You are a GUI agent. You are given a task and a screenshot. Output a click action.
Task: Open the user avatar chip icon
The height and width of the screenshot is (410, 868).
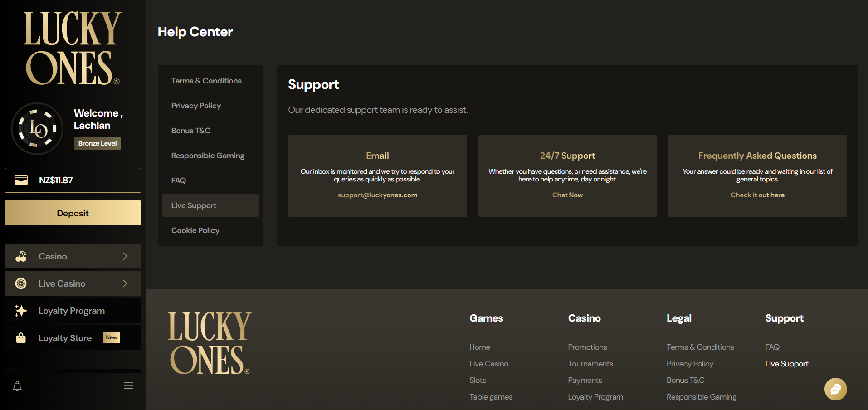click(x=37, y=129)
